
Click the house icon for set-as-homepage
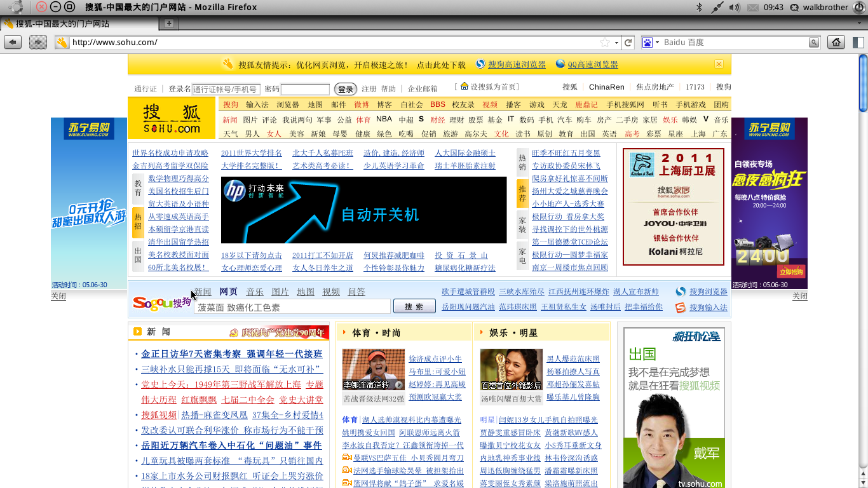(x=465, y=86)
